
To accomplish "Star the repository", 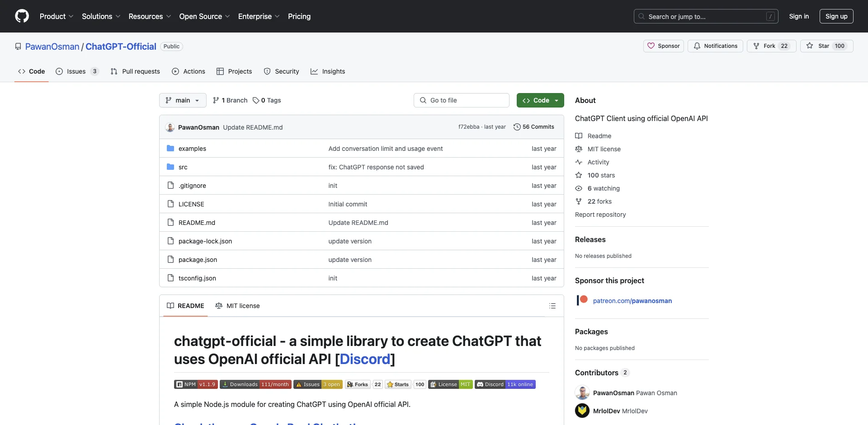I will click(x=826, y=46).
